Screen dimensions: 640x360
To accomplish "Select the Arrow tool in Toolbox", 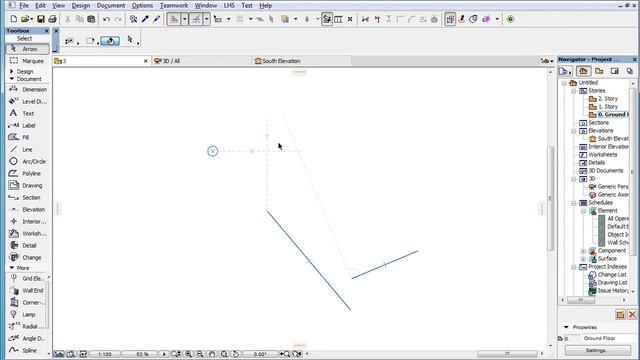I will 27,49.
